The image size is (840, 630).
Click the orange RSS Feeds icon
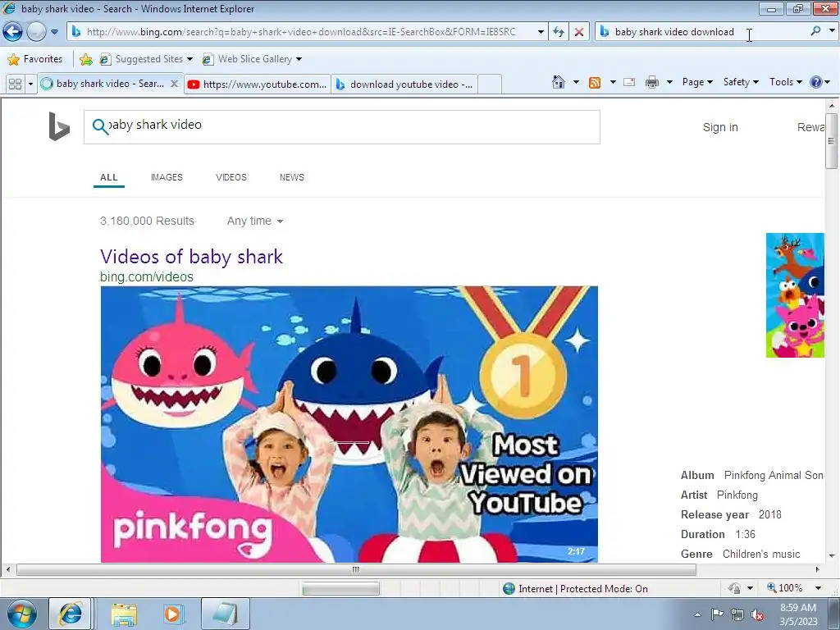pos(595,82)
